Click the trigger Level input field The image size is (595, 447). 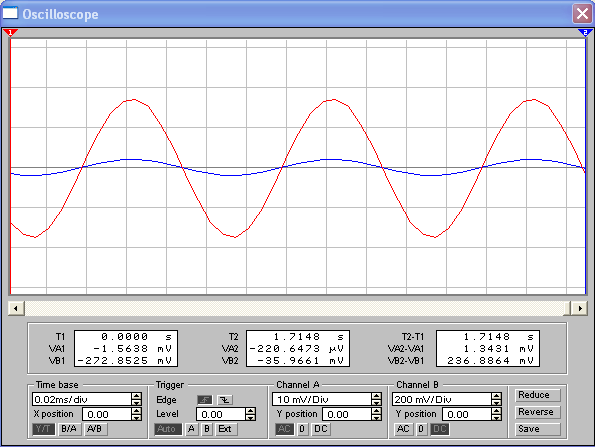[221, 414]
